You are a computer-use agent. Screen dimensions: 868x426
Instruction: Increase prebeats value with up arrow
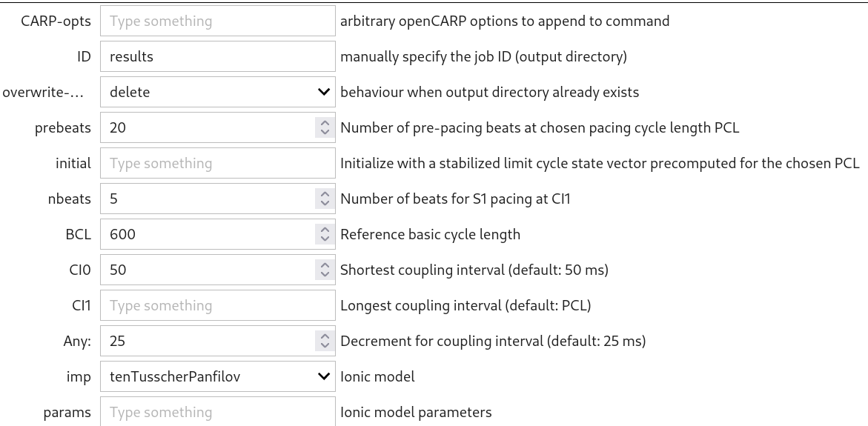[x=325, y=123]
